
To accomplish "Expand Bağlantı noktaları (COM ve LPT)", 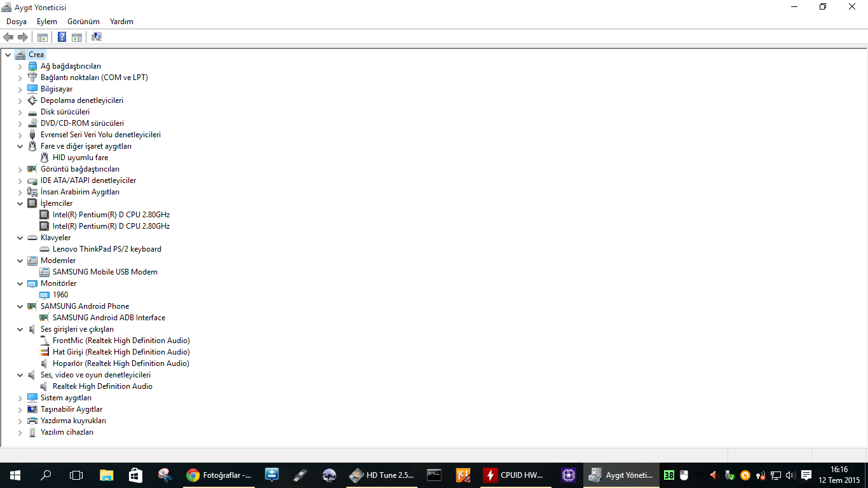I will (20, 78).
